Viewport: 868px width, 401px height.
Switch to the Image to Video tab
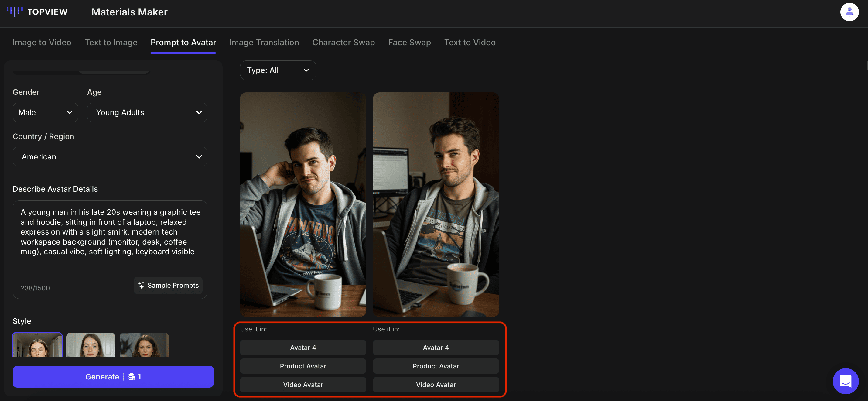point(42,43)
